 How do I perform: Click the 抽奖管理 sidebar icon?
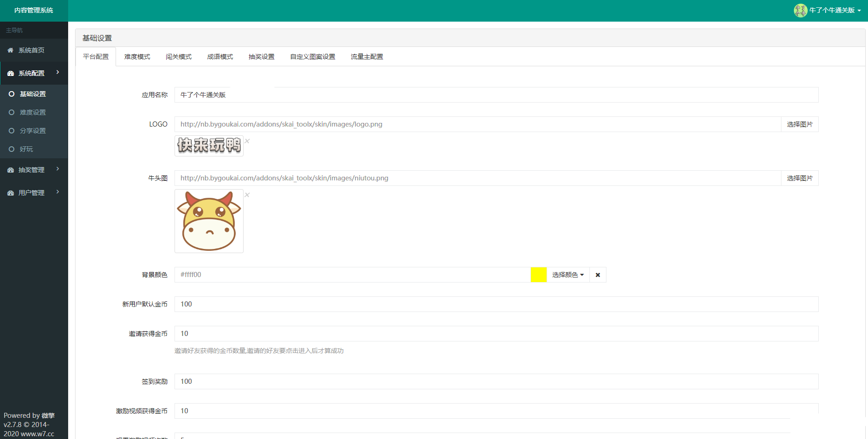pyautogui.click(x=10, y=169)
